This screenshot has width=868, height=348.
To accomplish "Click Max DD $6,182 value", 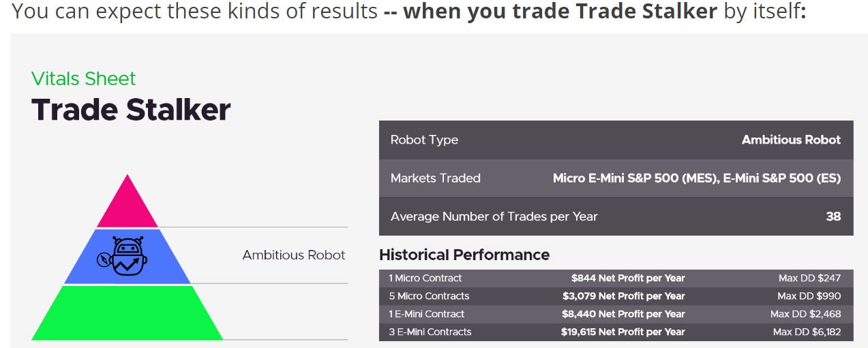I will [x=807, y=332].
